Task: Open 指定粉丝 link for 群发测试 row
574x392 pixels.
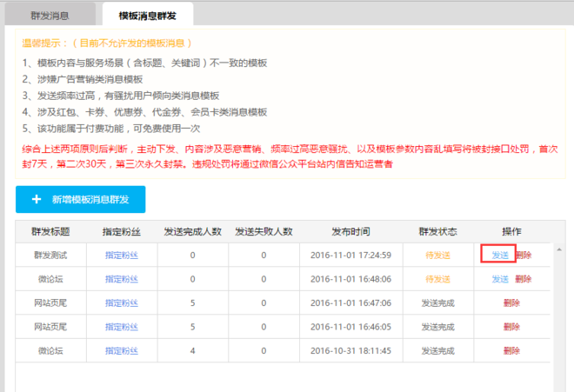Action: pyautogui.click(x=122, y=256)
